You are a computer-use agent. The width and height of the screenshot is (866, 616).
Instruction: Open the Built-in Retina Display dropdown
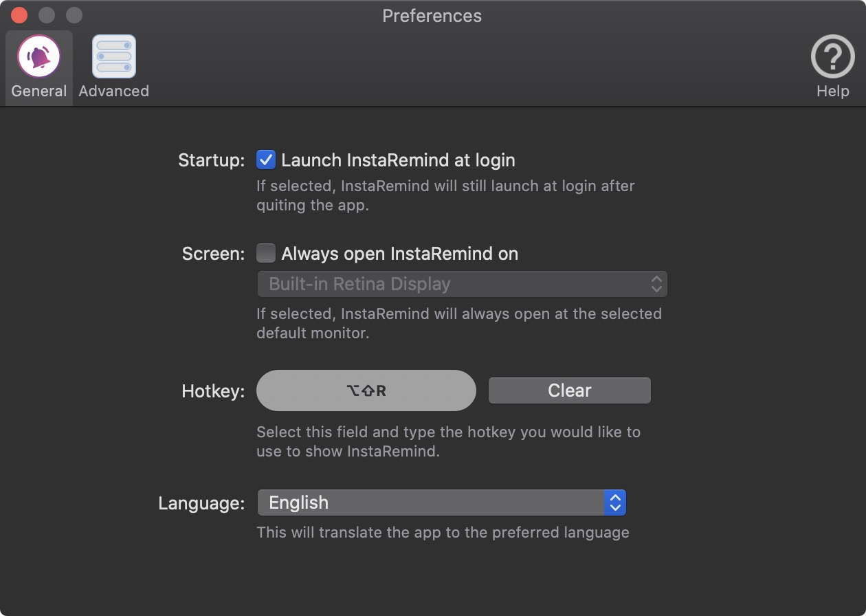[x=462, y=284]
